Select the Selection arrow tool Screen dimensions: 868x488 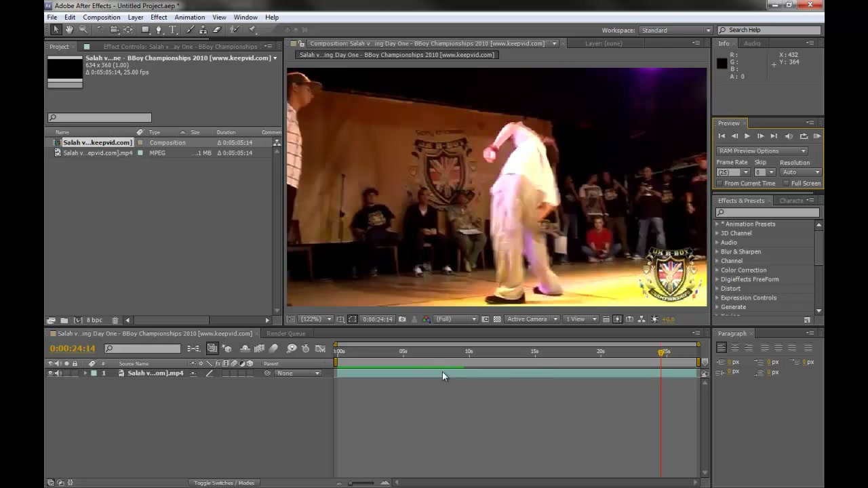56,30
